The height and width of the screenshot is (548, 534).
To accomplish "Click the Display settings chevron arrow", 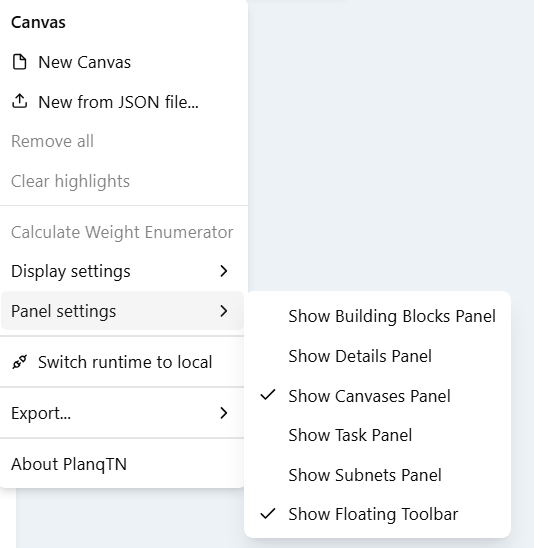I will pos(224,271).
